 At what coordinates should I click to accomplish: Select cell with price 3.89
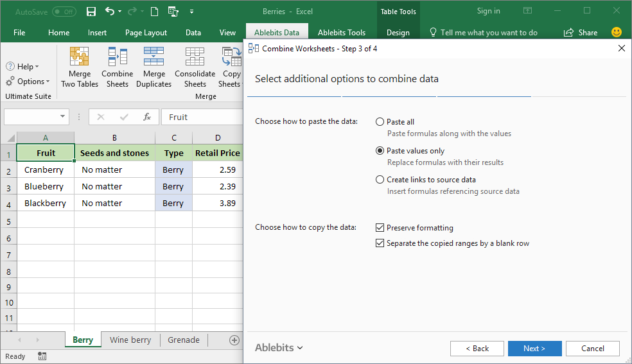[x=218, y=203]
